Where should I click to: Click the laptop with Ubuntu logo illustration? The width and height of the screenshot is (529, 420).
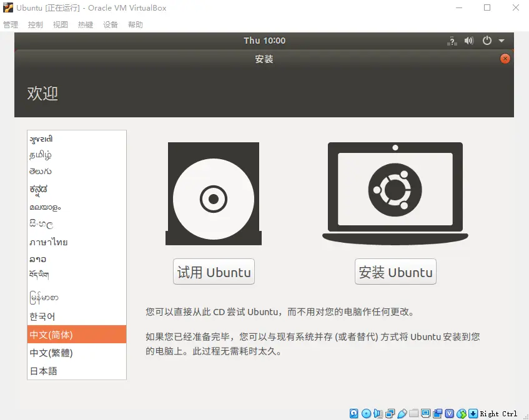pos(395,193)
